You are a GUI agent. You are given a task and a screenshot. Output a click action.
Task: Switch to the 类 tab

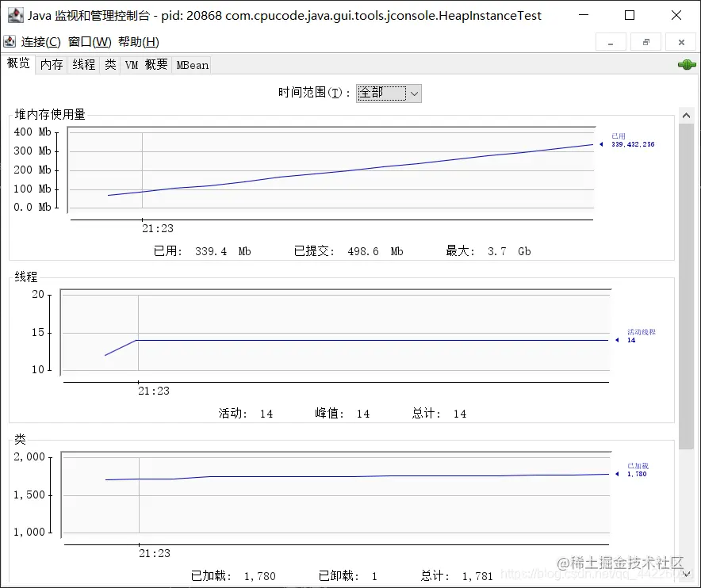tap(110, 64)
